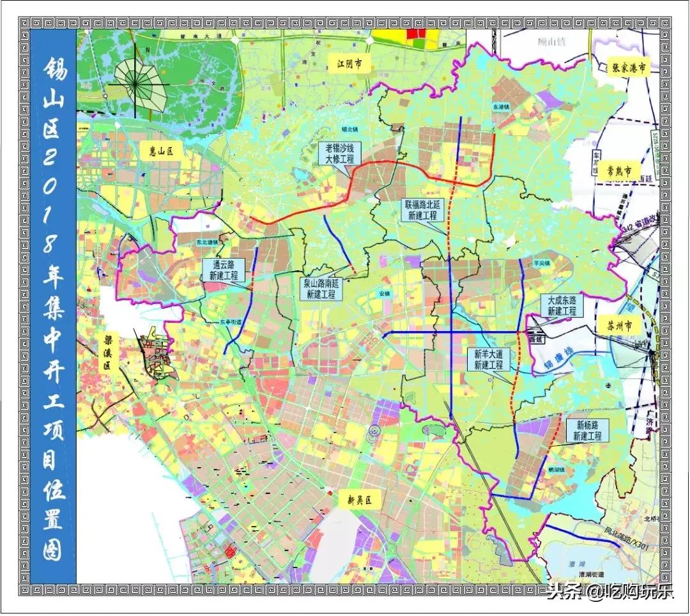Select the 新羊大道新建工程 callout box
Viewport: 690px width, 616px height.
pos(488,360)
